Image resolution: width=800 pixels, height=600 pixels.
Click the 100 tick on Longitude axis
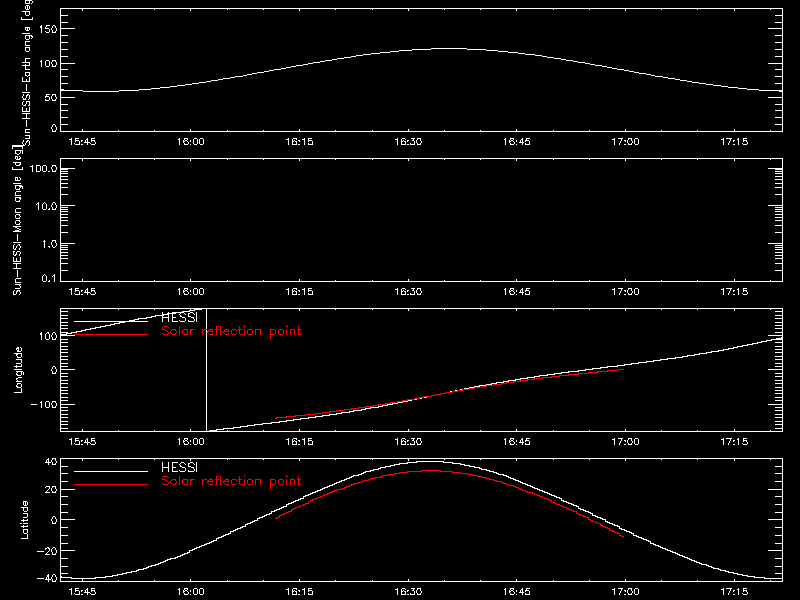(x=48, y=336)
